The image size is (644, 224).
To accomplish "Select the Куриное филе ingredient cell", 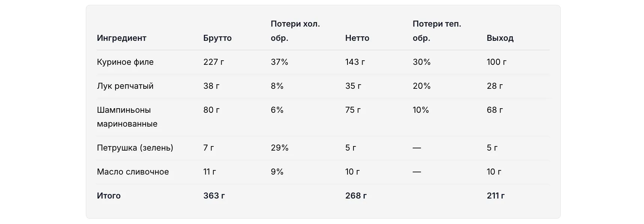I will coord(125,62).
